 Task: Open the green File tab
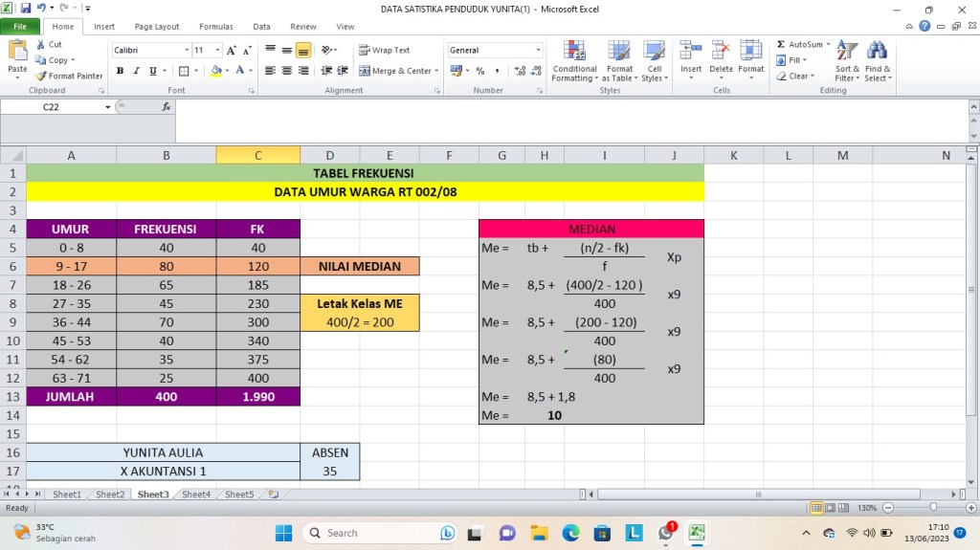pos(19,27)
